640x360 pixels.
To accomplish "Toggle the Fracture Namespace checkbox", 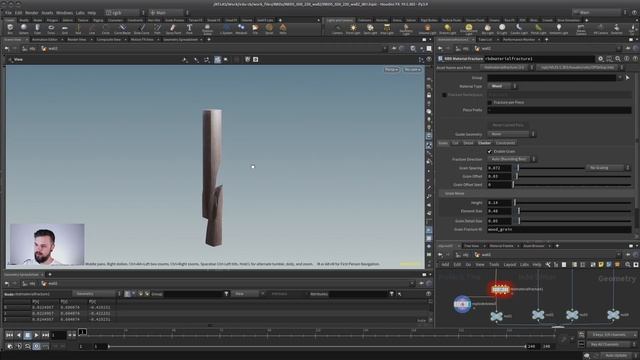I will [444, 95].
